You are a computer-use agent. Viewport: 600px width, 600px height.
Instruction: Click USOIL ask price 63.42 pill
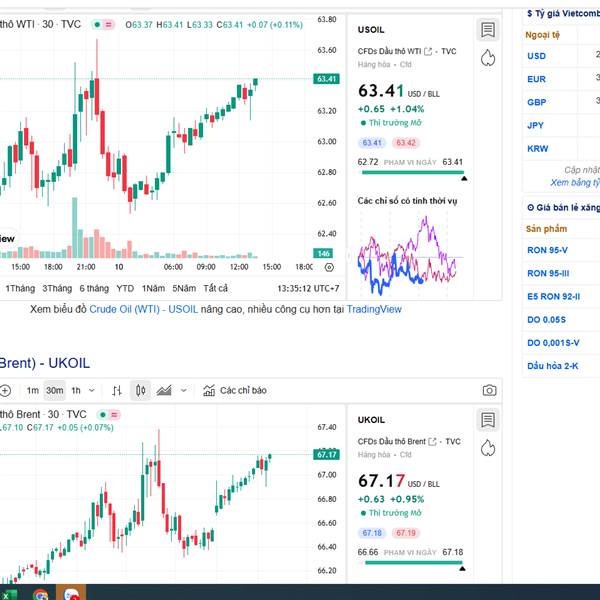click(x=406, y=143)
